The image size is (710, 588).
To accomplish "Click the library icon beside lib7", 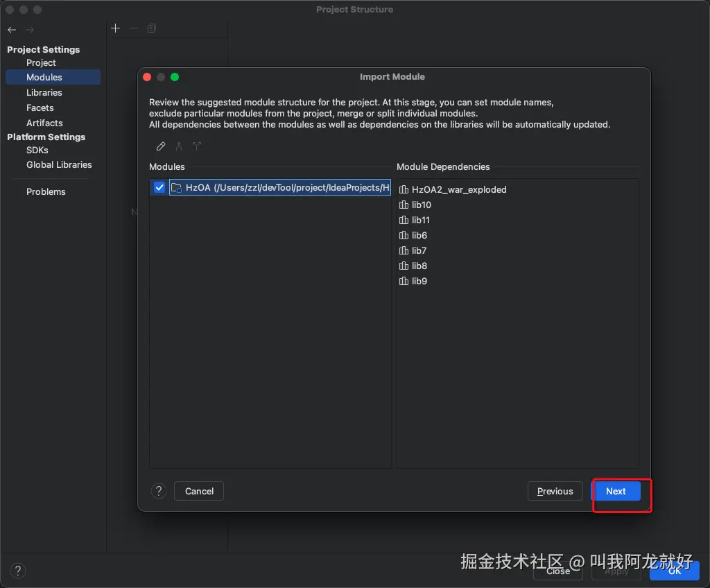I will click(x=404, y=250).
